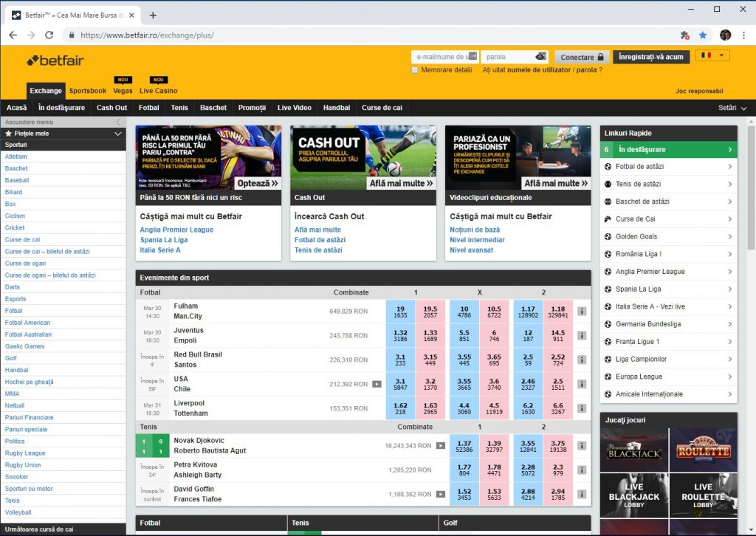Open the Curse de cai menu item
Viewport: 756px width, 536px height.
click(382, 108)
